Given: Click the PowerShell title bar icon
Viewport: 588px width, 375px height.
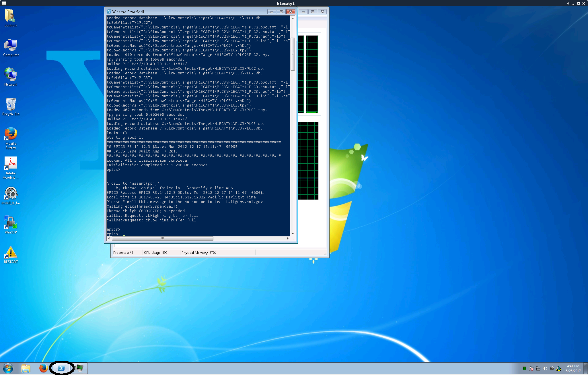Looking at the screenshot, I should coord(109,11).
